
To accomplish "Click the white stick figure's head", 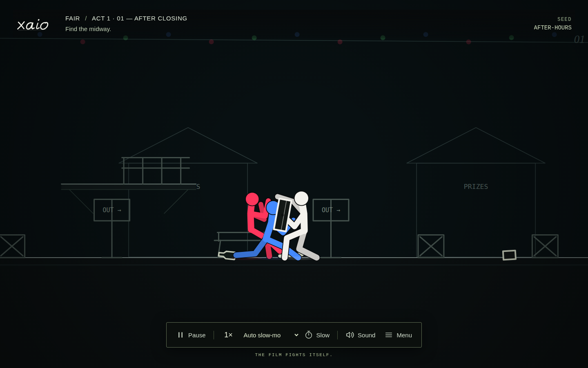I will pos(301,198).
